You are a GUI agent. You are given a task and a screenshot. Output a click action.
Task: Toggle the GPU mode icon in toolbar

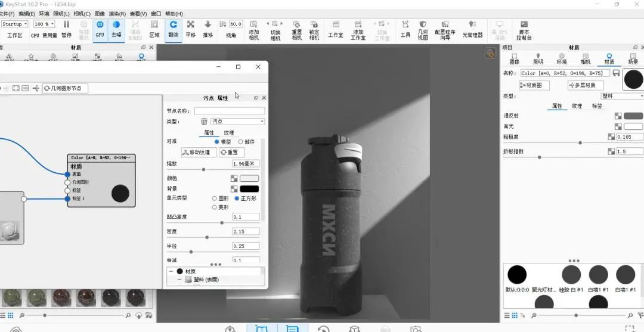(x=100, y=24)
